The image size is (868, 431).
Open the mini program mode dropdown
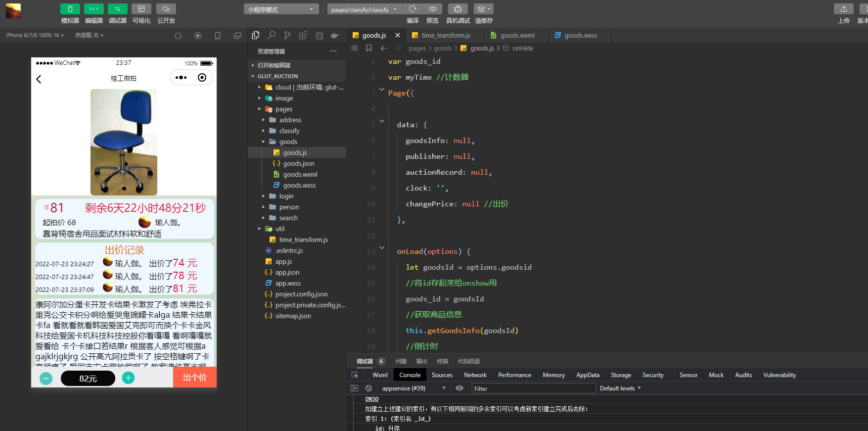click(280, 9)
